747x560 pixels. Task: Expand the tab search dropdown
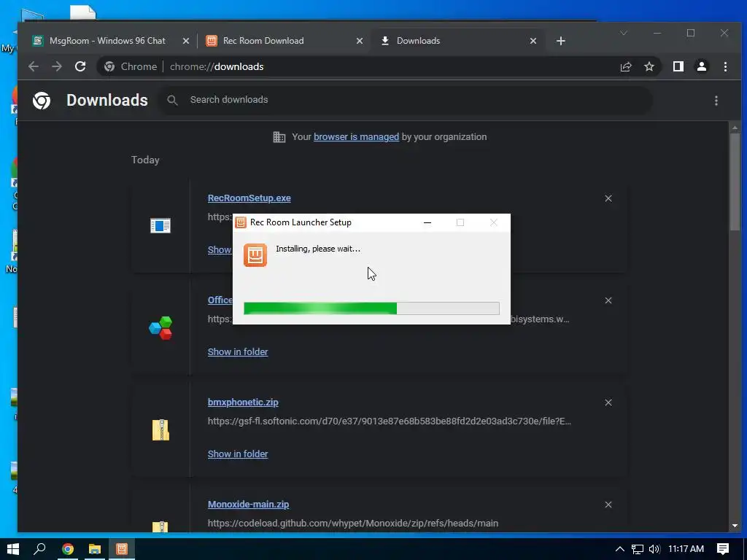[x=624, y=33]
